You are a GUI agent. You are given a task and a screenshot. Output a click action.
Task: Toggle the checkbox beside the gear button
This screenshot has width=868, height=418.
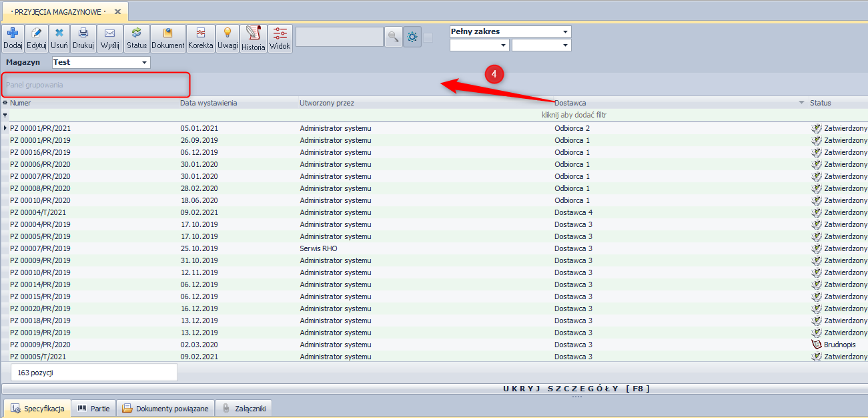click(x=428, y=37)
